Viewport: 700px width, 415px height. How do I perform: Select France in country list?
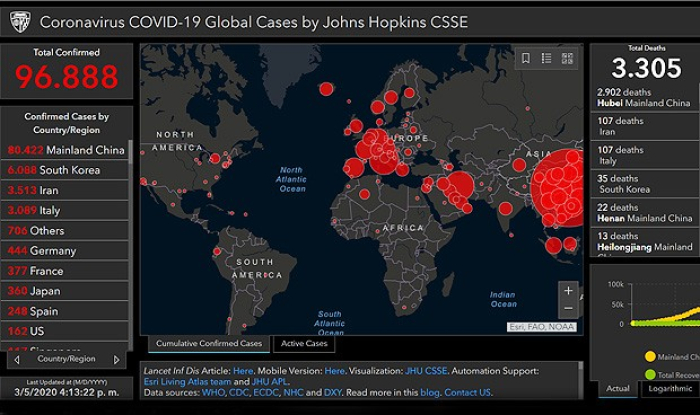(x=65, y=271)
